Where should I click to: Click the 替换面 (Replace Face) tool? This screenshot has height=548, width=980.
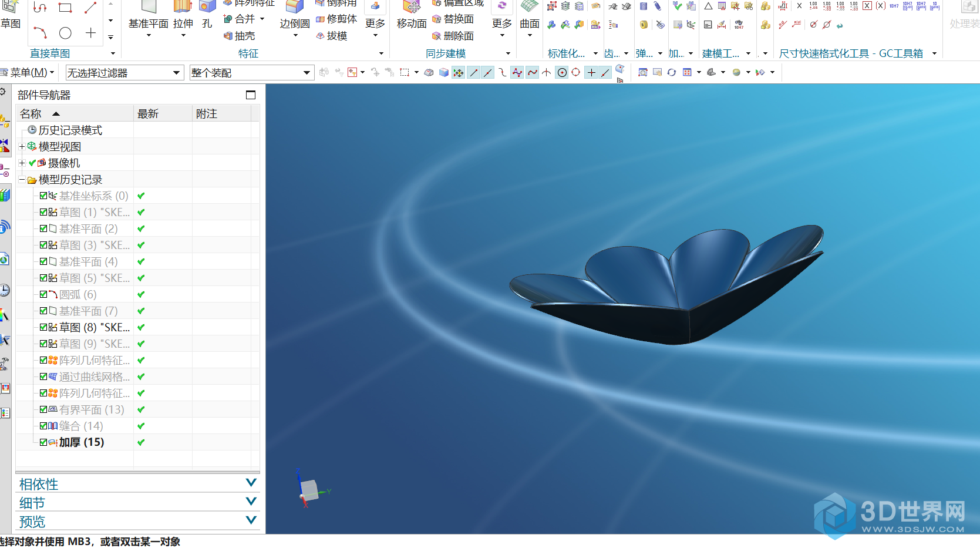453,19
